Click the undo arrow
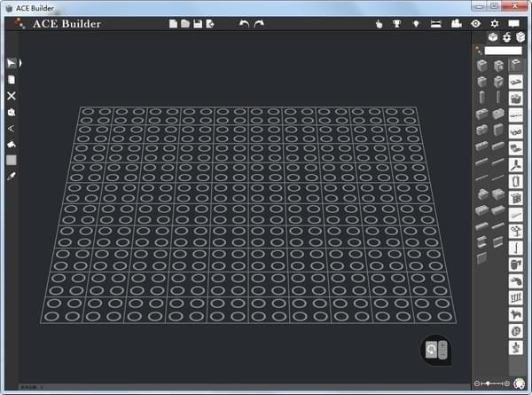 (244, 24)
